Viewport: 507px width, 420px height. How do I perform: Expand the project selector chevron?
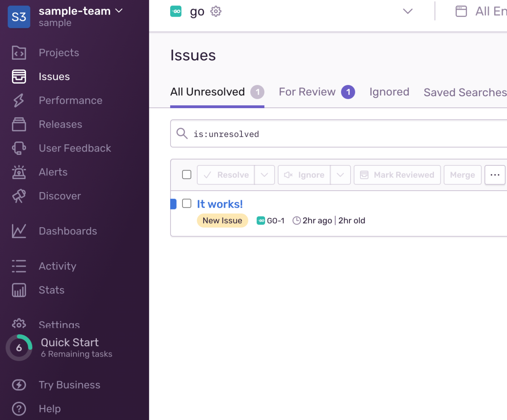(x=408, y=11)
